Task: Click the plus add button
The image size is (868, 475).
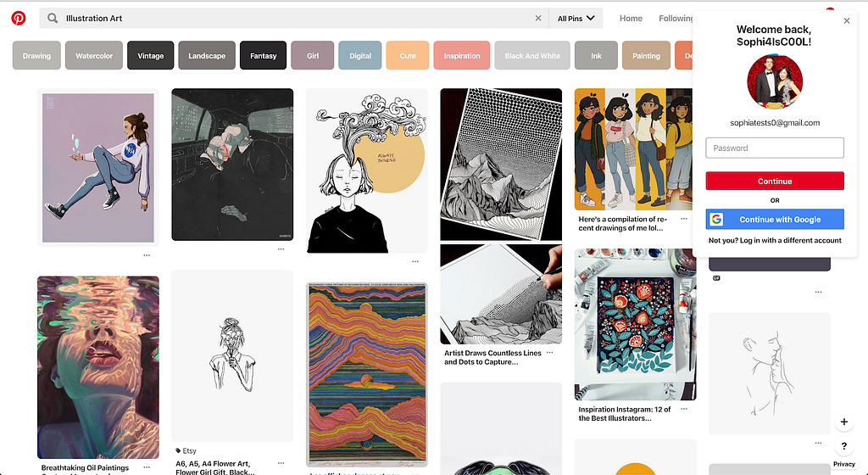Action: tap(843, 422)
